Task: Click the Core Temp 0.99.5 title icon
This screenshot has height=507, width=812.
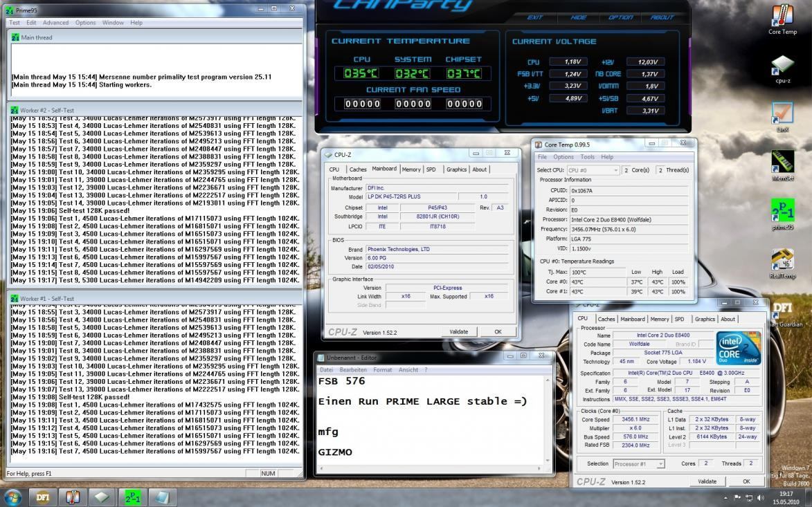Action: click(x=539, y=145)
